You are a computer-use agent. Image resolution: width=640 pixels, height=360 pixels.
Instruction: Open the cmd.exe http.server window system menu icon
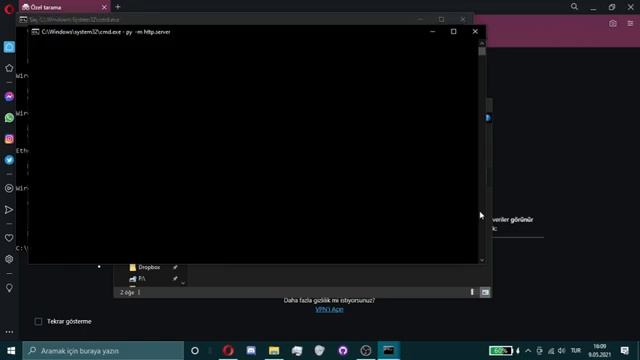36,31
